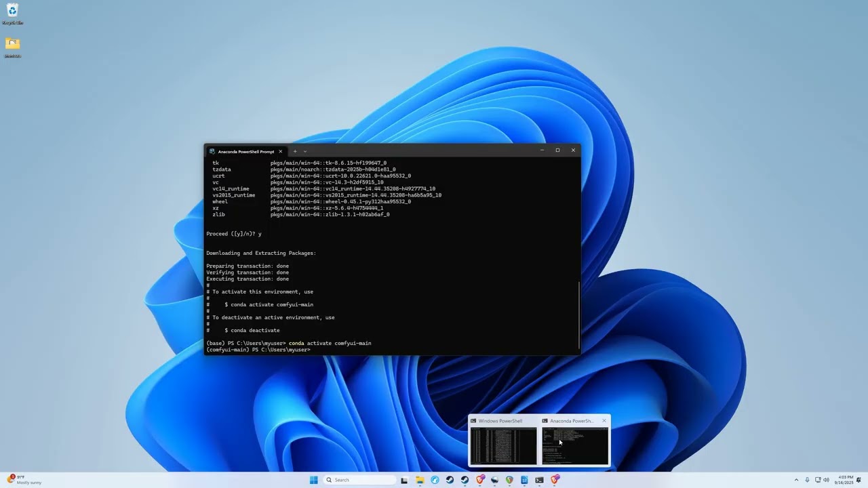Click the 'Verifying transaction: done' line
The width and height of the screenshot is (868, 488).
coord(248,272)
